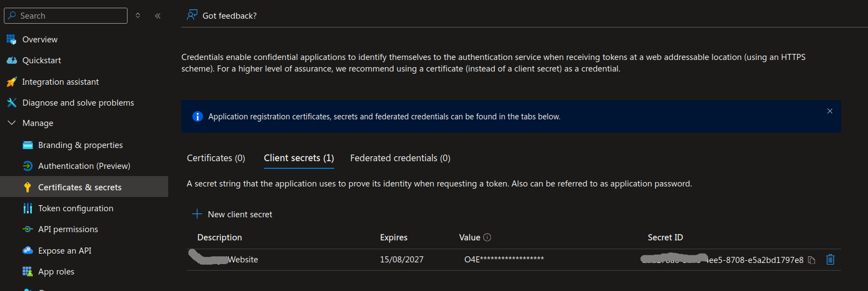Open Quickstart from the sidebar
868x291 pixels.
coord(42,61)
